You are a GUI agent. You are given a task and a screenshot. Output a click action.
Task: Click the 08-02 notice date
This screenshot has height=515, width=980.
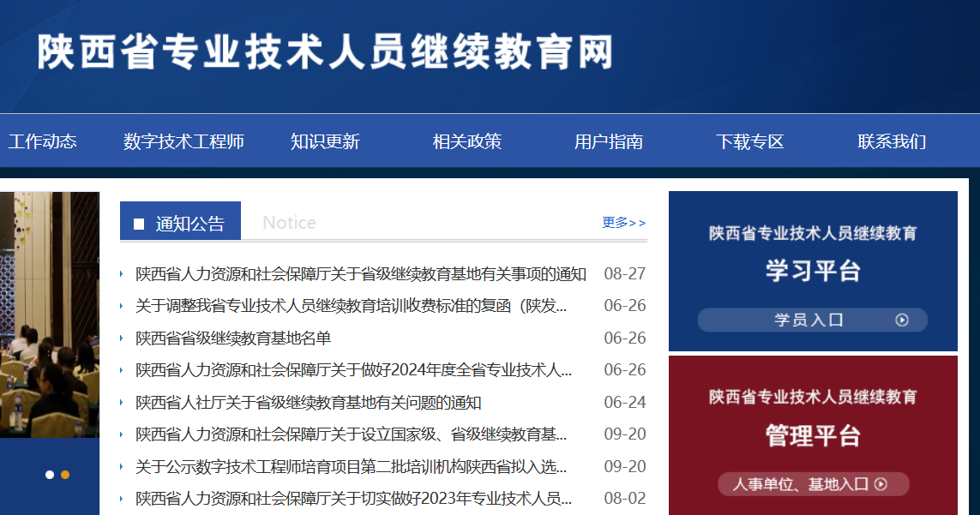pyautogui.click(x=625, y=499)
